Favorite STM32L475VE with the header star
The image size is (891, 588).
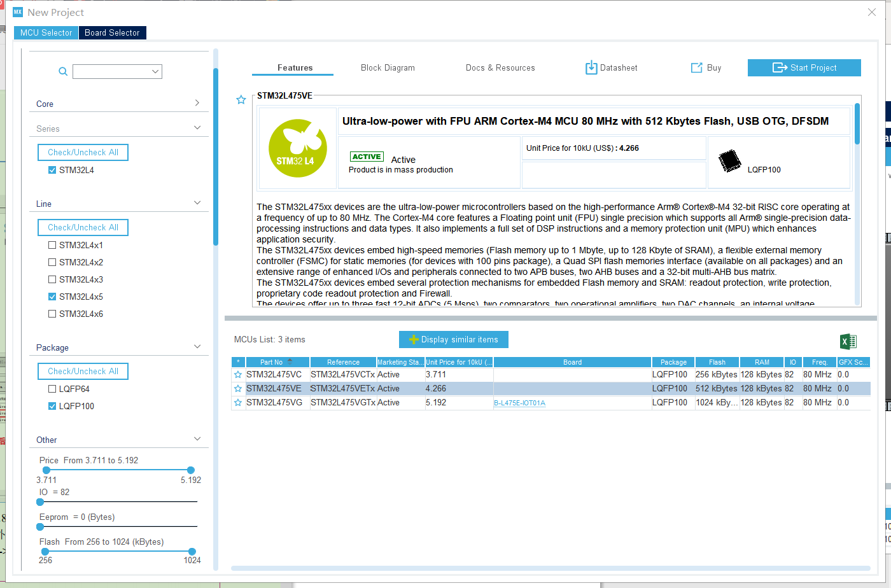pos(241,100)
